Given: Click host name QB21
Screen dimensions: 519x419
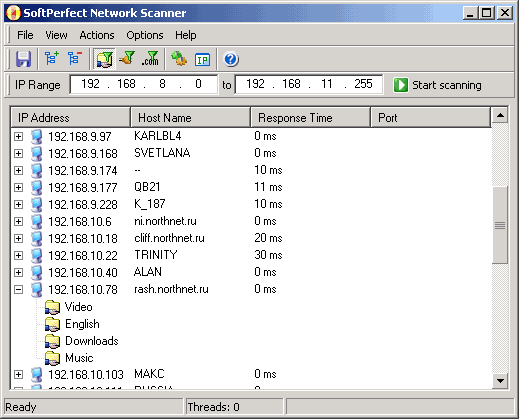Looking at the screenshot, I should point(147,187).
